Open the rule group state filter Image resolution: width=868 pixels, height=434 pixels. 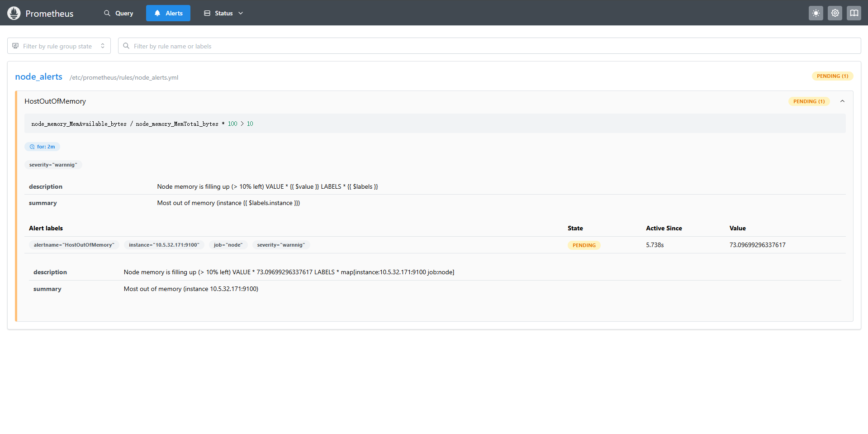click(59, 46)
